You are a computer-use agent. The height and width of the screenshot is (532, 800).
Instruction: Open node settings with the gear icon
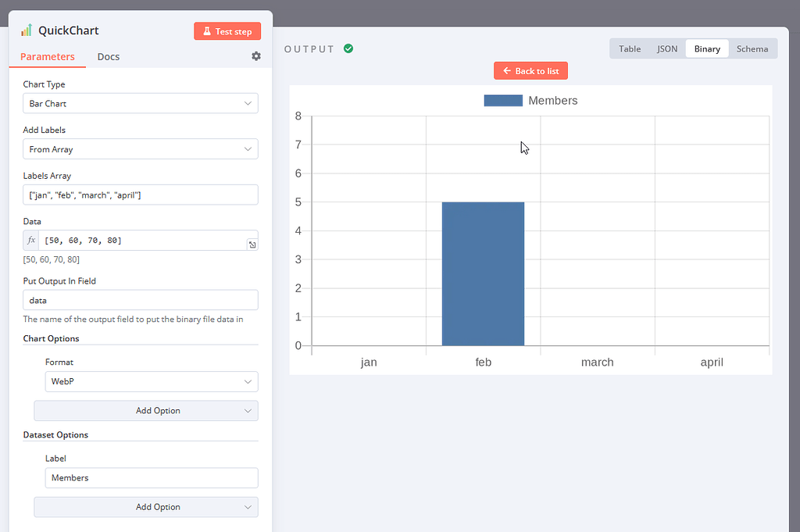258,56
